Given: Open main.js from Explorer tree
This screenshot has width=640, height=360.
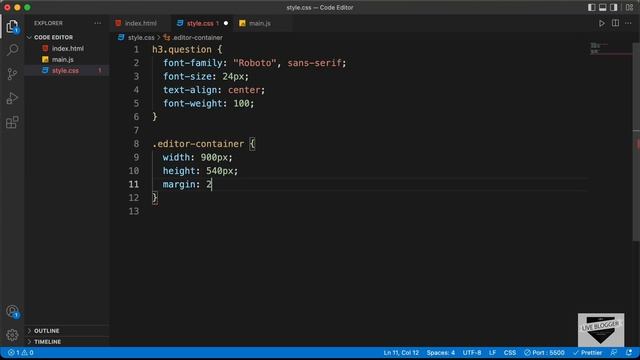Looking at the screenshot, I should tap(62, 59).
